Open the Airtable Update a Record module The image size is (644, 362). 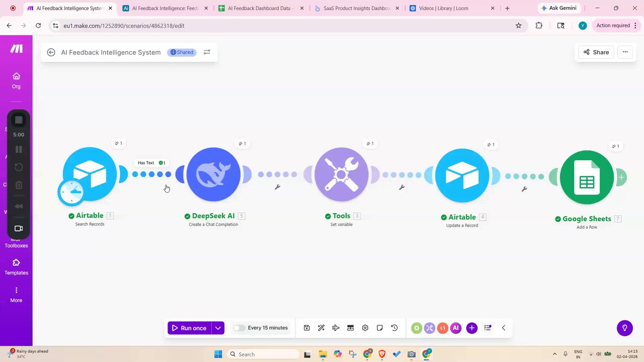[x=462, y=175]
